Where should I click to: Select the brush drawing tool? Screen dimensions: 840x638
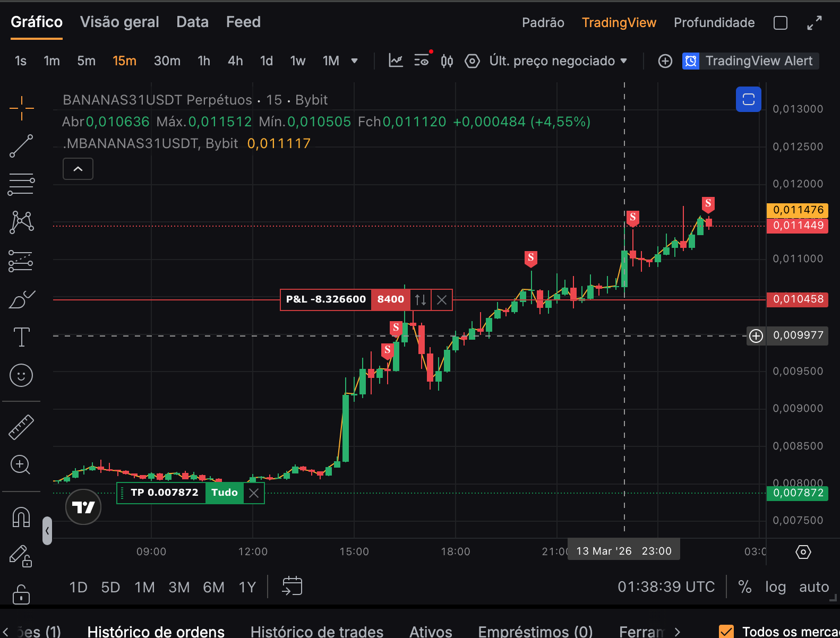click(21, 299)
